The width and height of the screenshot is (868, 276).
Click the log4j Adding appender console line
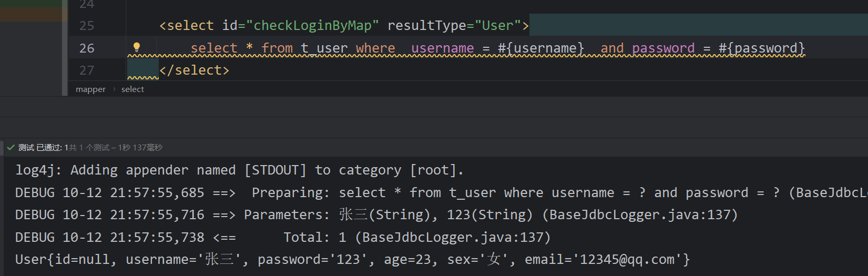coord(239,170)
